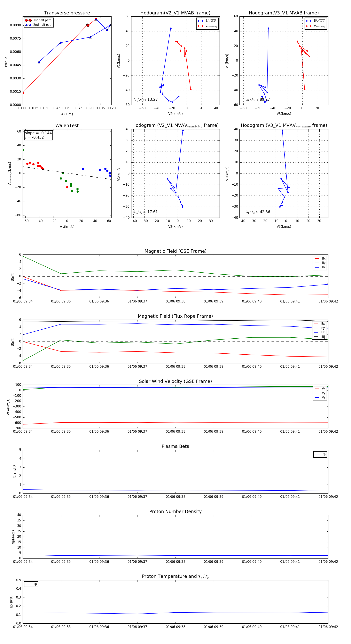Click the "WalenTest" plot title
Screen dimensions: 351x644
point(67,125)
